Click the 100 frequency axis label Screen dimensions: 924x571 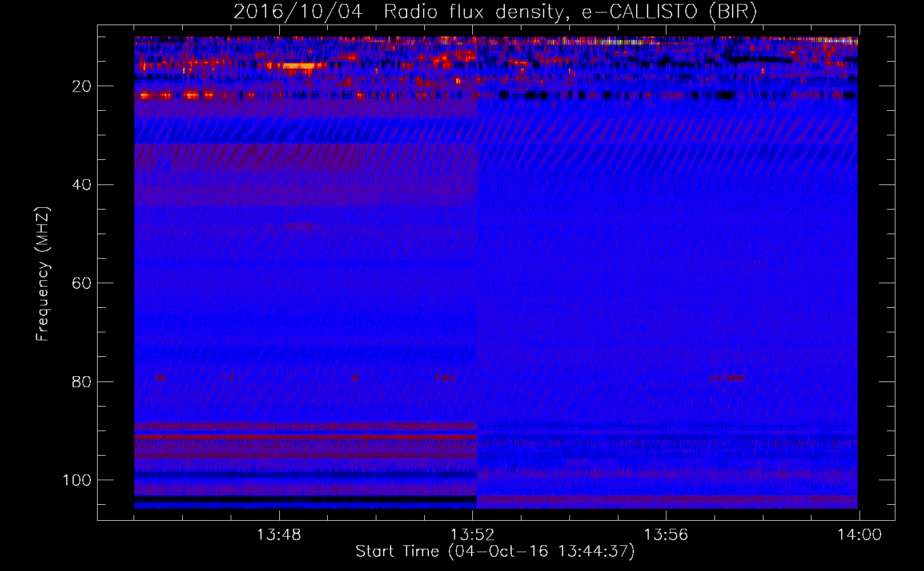click(x=77, y=480)
